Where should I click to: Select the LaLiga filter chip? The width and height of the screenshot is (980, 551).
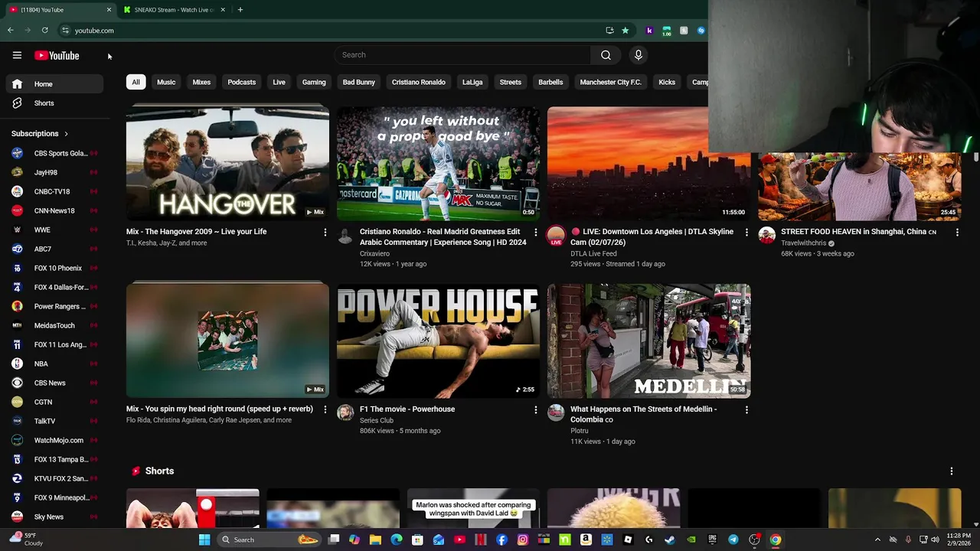point(472,82)
